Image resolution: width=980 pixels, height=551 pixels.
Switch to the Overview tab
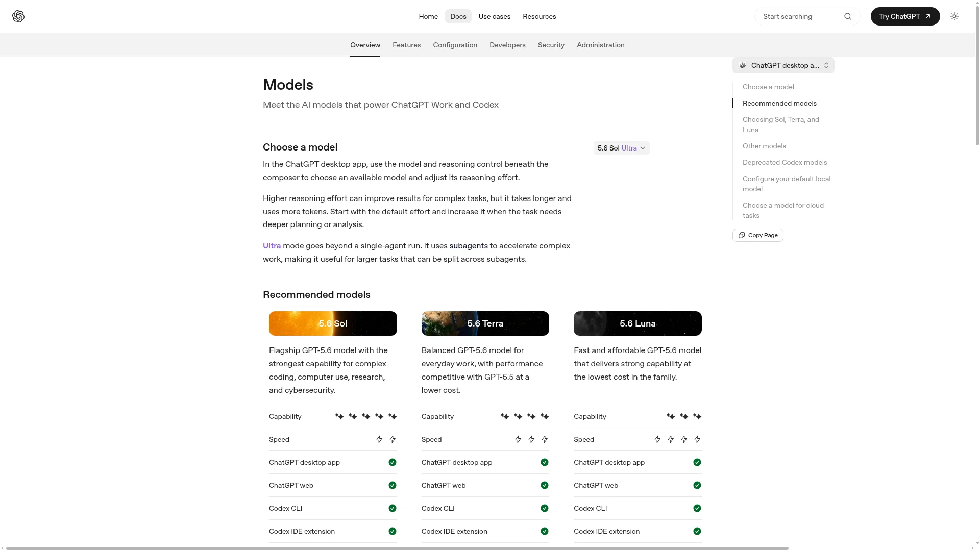[x=365, y=45]
